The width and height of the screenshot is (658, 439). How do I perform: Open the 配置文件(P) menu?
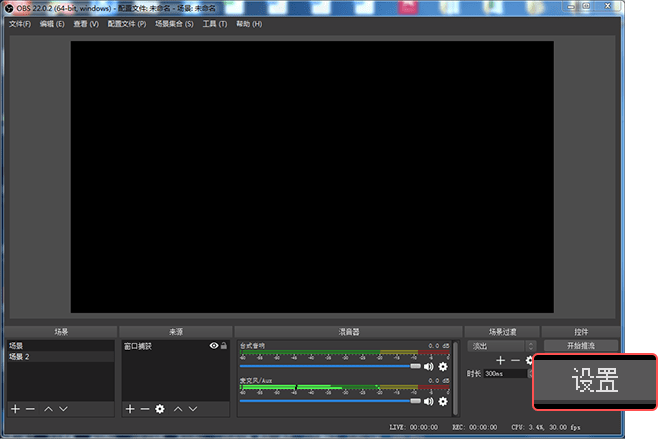tap(127, 24)
